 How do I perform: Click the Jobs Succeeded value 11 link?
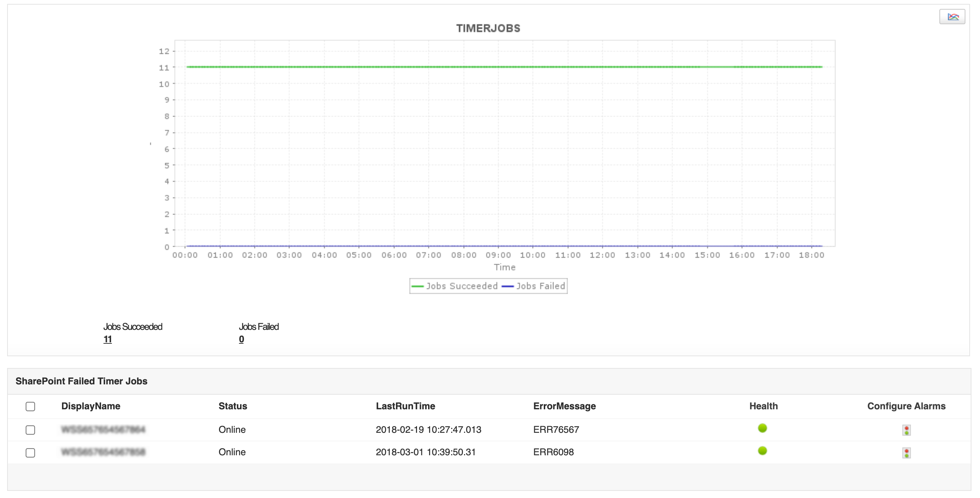108,339
